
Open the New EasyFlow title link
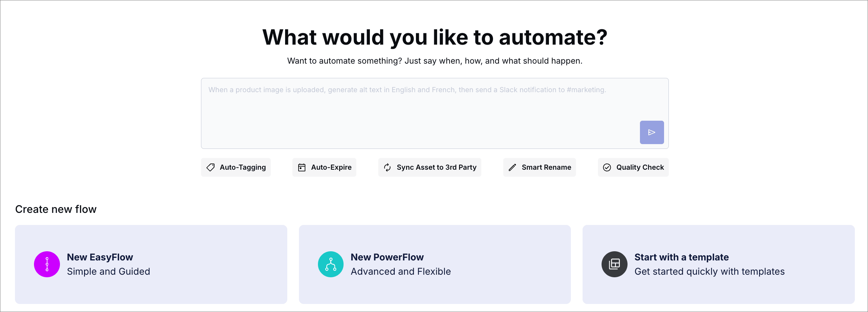coord(100,257)
